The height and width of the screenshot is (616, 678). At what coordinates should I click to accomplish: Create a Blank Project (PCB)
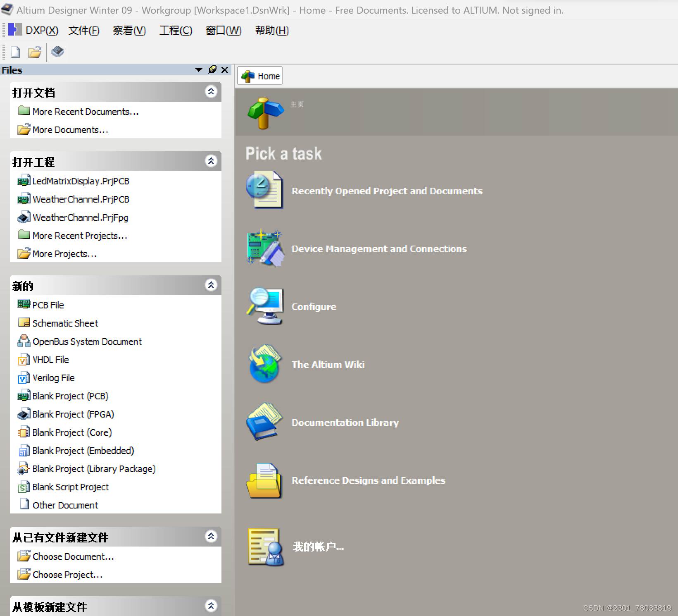click(x=70, y=396)
